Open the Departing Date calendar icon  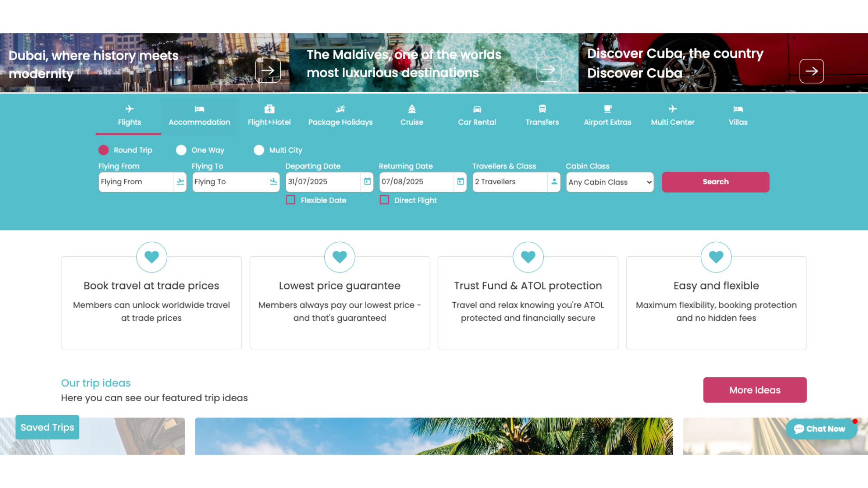(x=367, y=182)
